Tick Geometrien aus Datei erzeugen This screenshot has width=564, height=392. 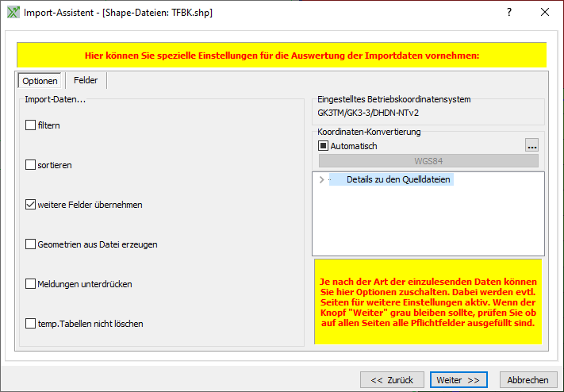pos(31,244)
